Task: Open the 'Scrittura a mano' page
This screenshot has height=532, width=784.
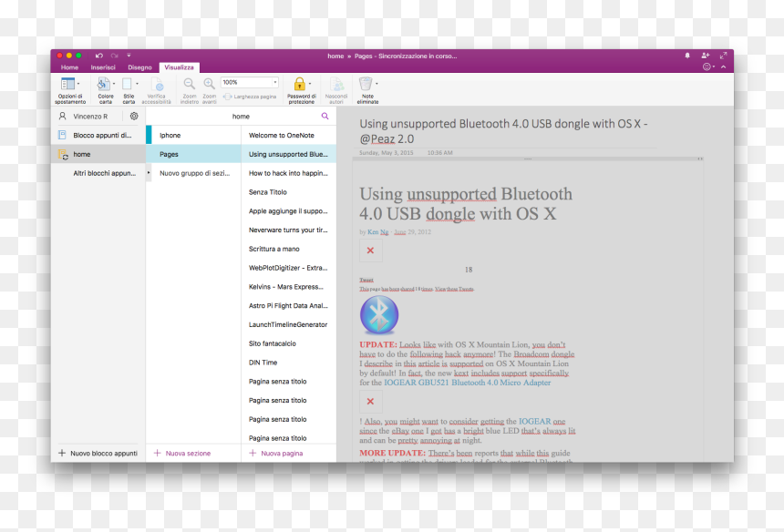Action: click(x=288, y=249)
